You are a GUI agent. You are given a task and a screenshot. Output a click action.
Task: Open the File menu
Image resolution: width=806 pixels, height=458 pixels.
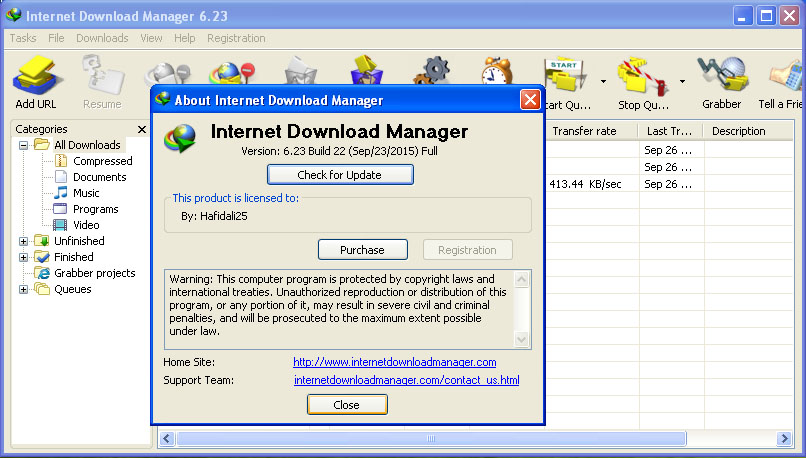pos(56,38)
